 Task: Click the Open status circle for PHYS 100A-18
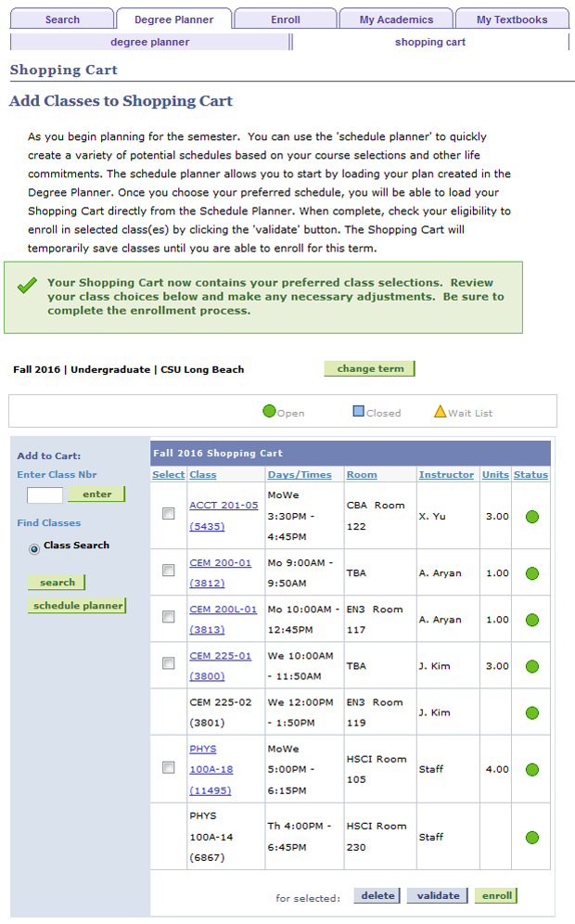532,769
